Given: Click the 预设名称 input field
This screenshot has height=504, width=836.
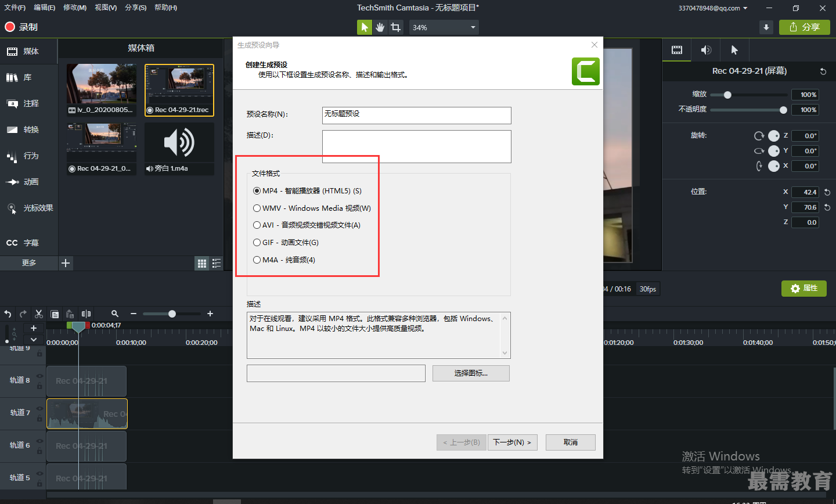Looking at the screenshot, I should point(417,115).
